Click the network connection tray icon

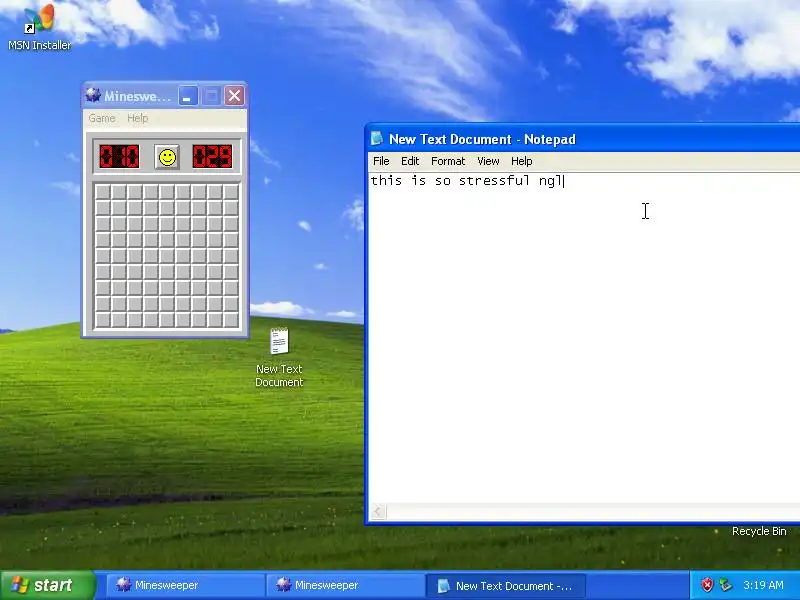click(x=725, y=585)
